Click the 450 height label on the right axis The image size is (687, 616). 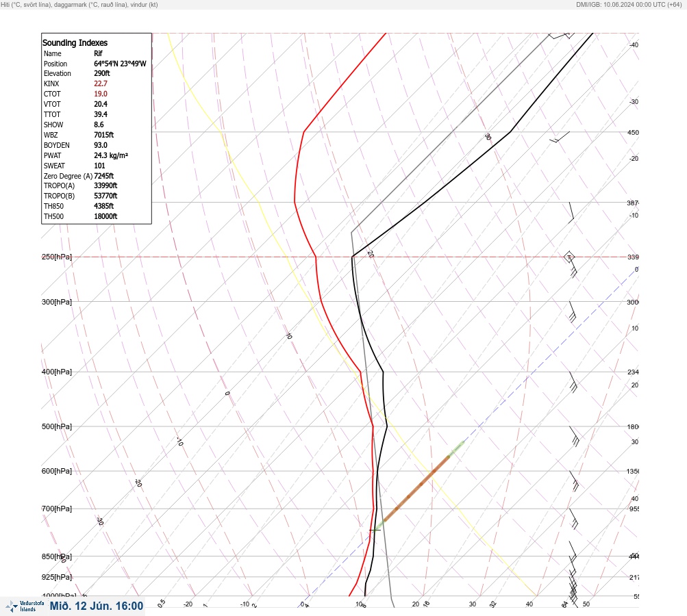[633, 133]
